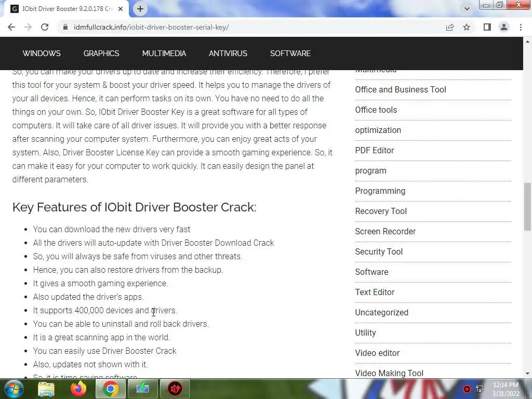Screen dimensions: 532x399
Task: Open the Uncategorized category
Action: [382, 312]
